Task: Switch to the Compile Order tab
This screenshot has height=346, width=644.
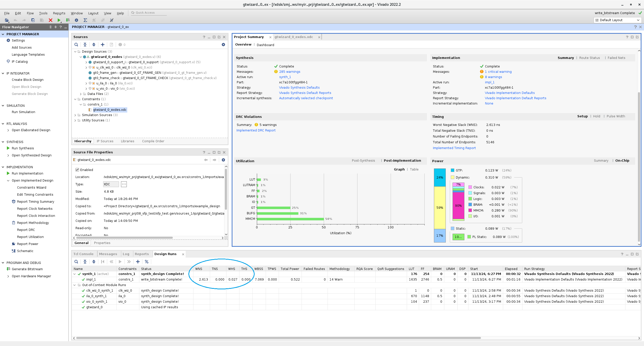Action: [153, 141]
